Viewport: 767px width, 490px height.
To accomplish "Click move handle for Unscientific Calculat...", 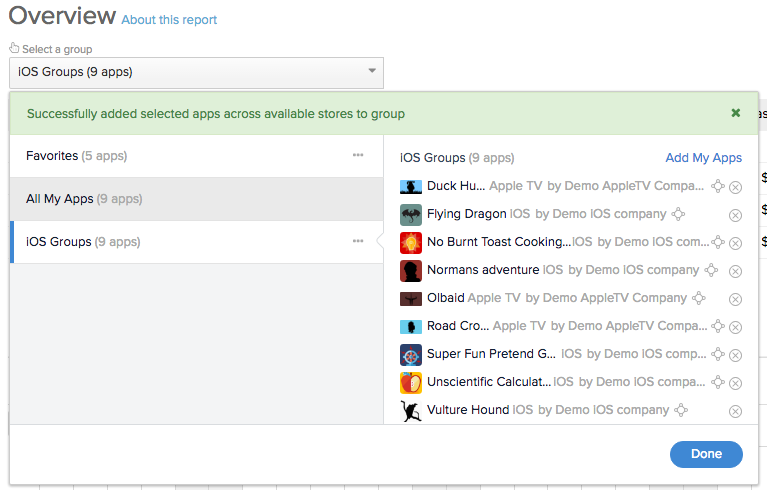I will [x=718, y=381].
